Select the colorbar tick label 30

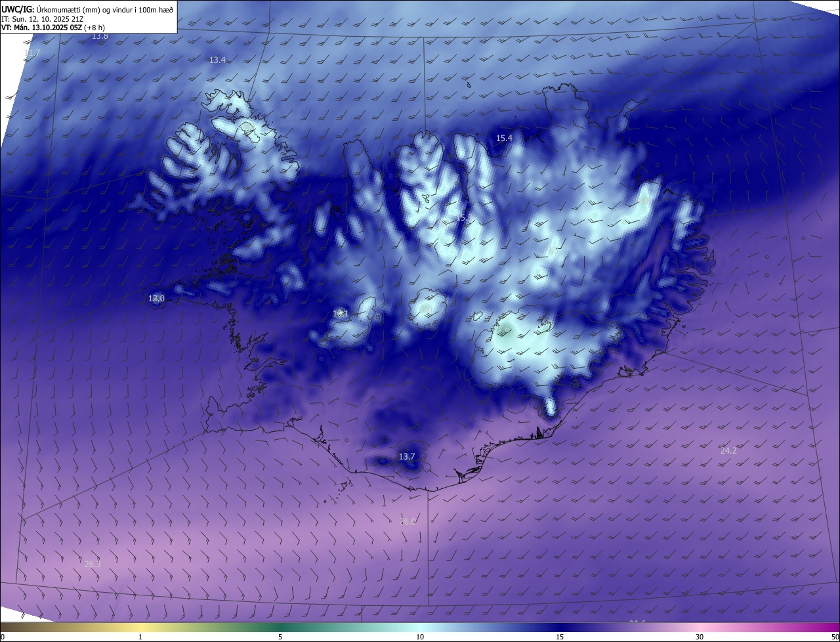pyautogui.click(x=700, y=637)
